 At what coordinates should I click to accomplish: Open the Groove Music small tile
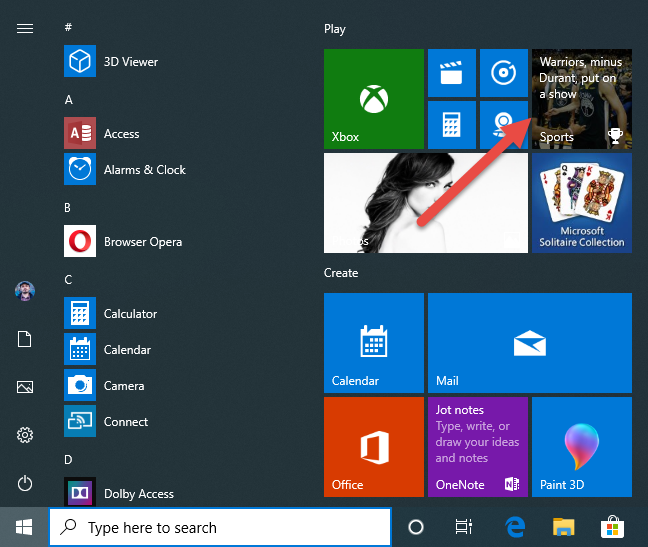pyautogui.click(x=504, y=73)
